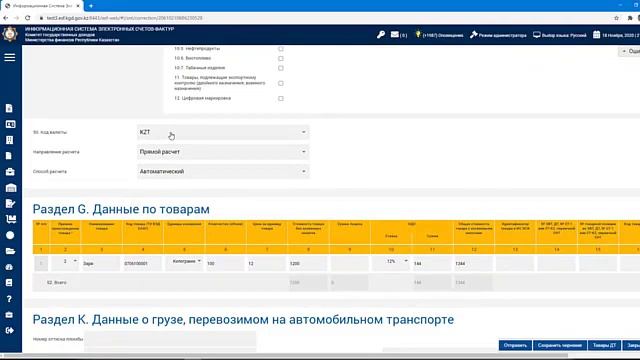Tick the 10.7 Табачные изделия checkbox
This screenshot has height=360, width=640.
coord(281,68)
